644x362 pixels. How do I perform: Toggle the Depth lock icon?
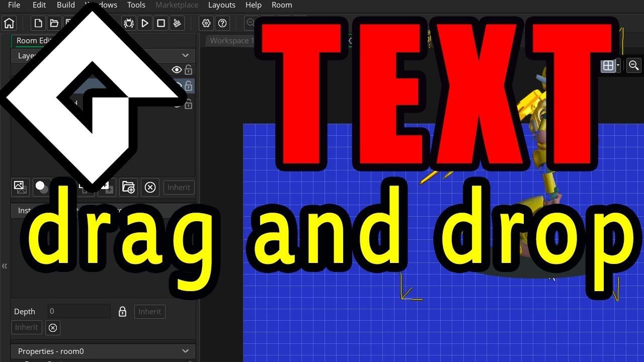[x=122, y=312]
